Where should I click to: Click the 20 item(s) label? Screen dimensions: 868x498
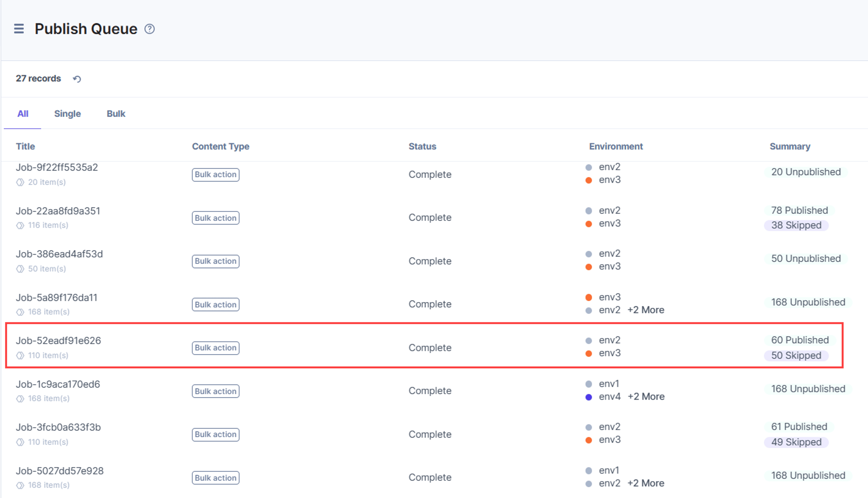point(47,182)
